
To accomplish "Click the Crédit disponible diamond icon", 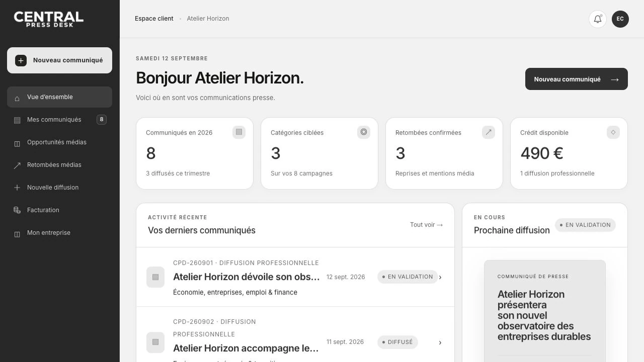I will point(613,132).
